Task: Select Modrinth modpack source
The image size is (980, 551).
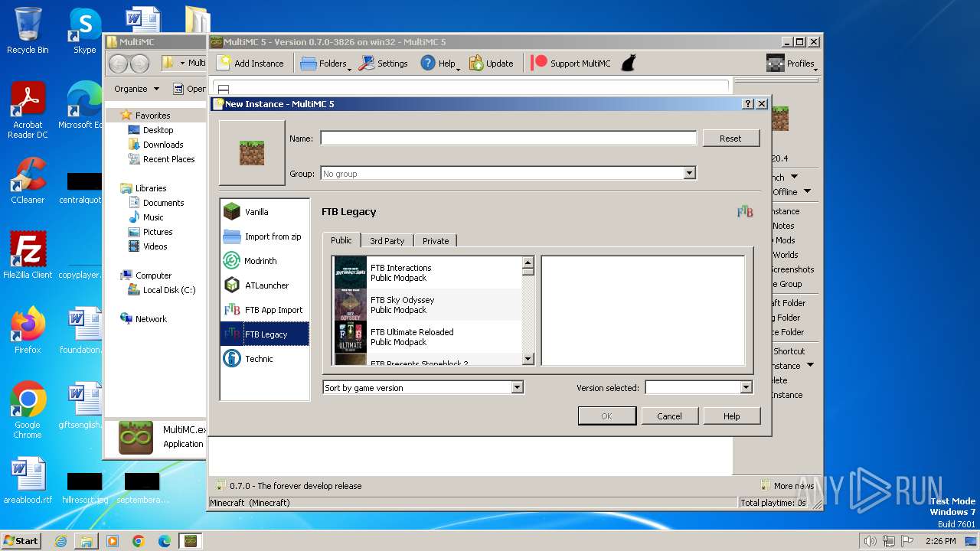Action: point(264,261)
